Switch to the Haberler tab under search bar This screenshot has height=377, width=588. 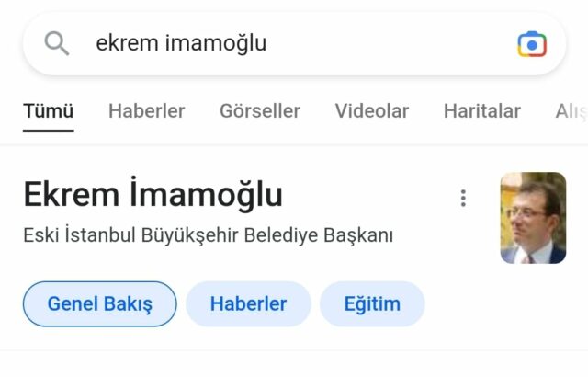[147, 111]
